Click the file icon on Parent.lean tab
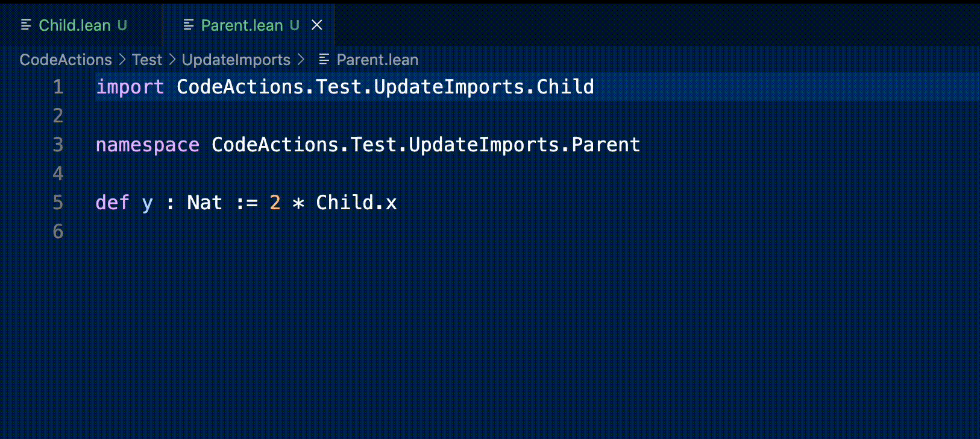The image size is (980, 439). click(x=188, y=25)
